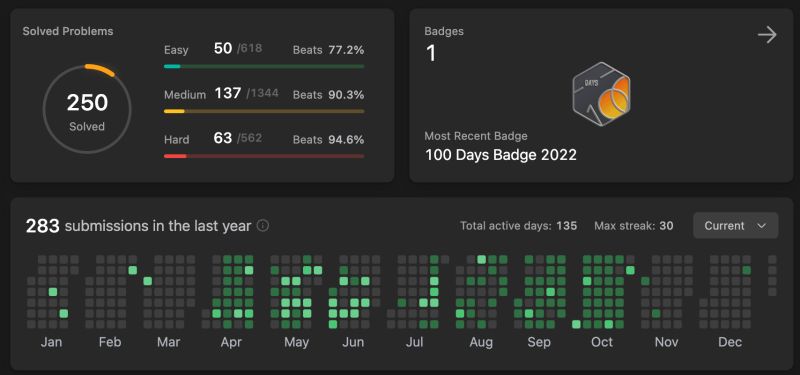The image size is (800, 375).
Task: Click the Dec month label
Action: [730, 342]
